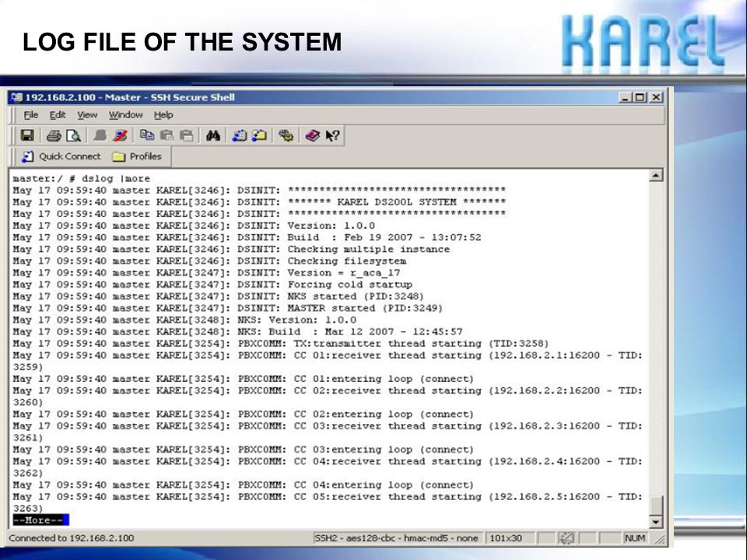The width and height of the screenshot is (747, 560).
Task: Click 'CC 01:entering loop (connect)' log line
Action: point(244,379)
